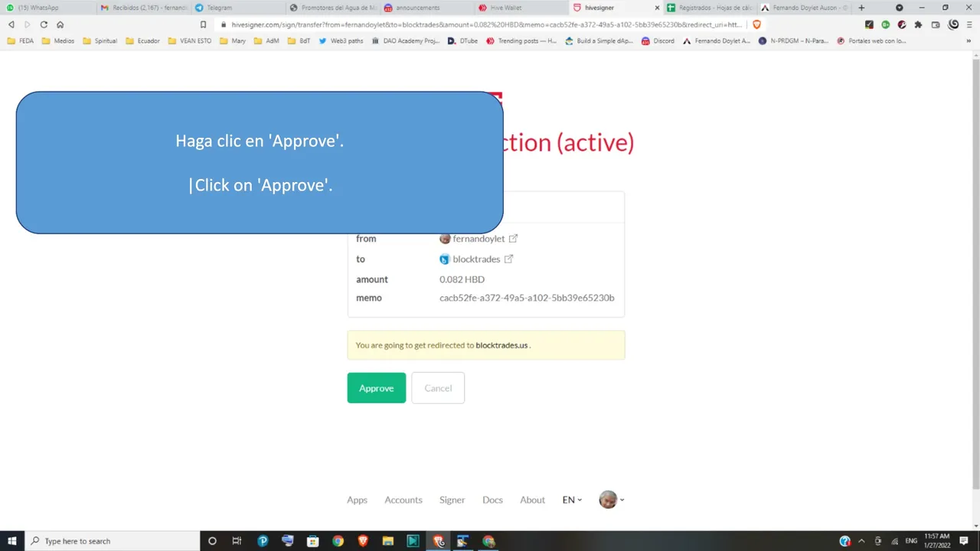
Task: Open the About footer link
Action: 532,500
